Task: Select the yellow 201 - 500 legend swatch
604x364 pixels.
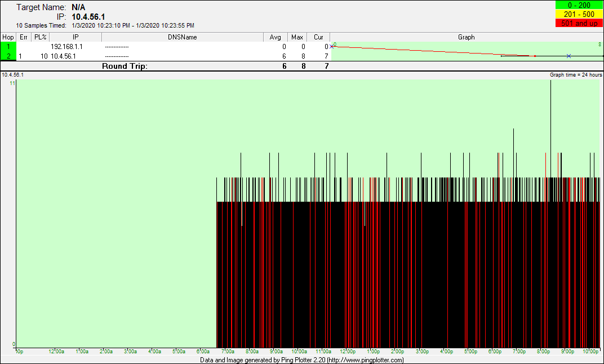Action: point(579,14)
